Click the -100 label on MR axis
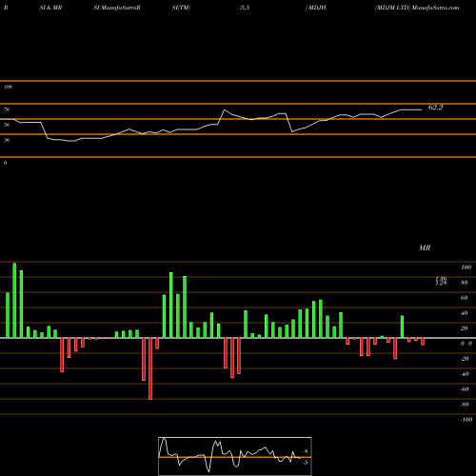 click(466, 420)
